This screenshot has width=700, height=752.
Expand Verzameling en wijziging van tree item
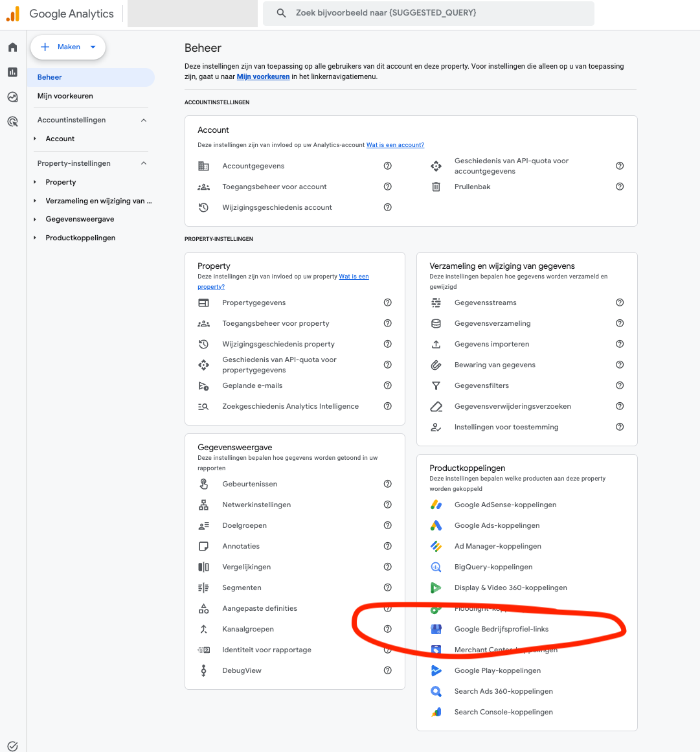(x=34, y=201)
